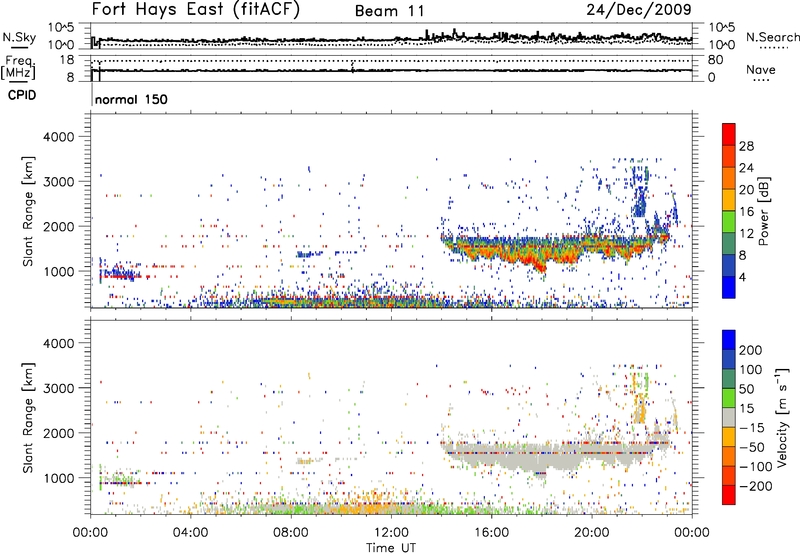
Task: Click the 'Beam 11' label
Action: point(390,11)
